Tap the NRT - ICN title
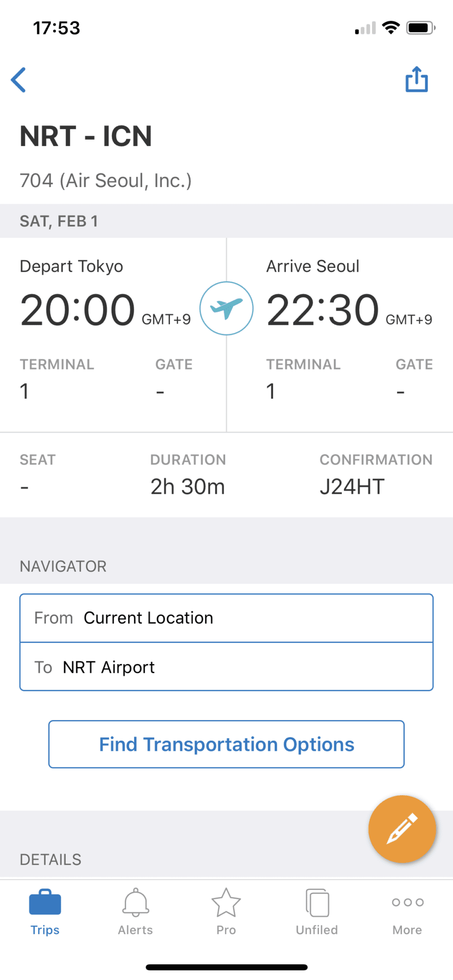 86,136
